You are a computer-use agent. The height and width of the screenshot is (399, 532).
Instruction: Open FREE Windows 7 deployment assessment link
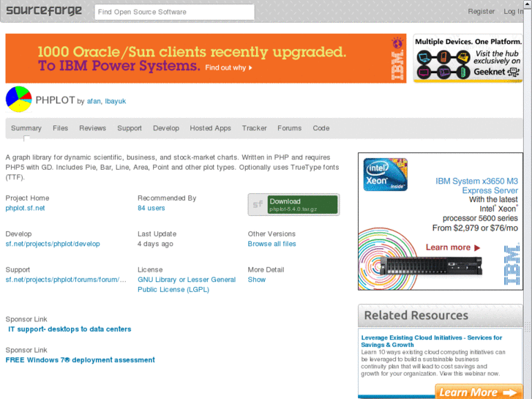[x=80, y=360]
